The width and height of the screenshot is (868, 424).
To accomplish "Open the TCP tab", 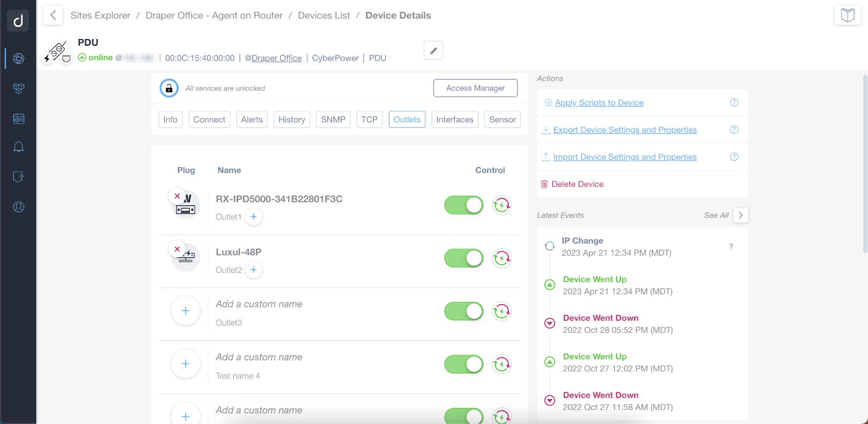I will [x=369, y=119].
